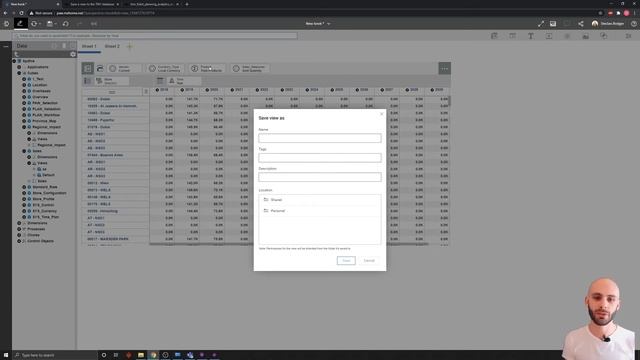Click the shapes icon in toolbar
The height and width of the screenshot is (360, 640).
click(x=603, y=36)
